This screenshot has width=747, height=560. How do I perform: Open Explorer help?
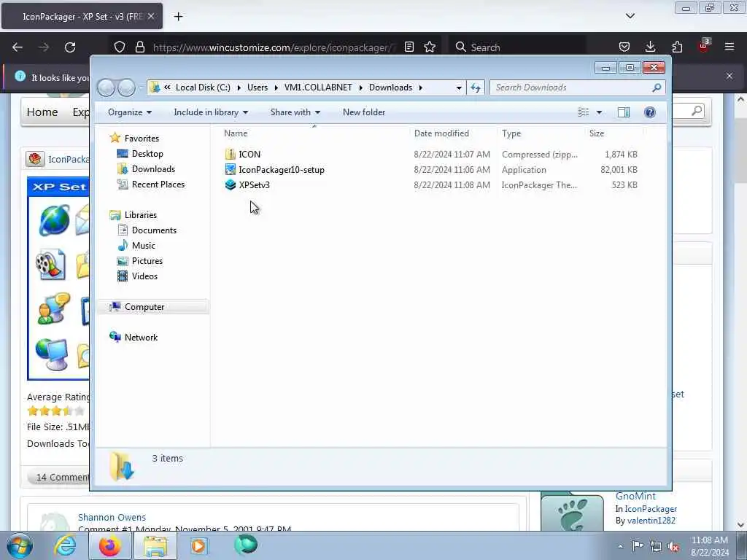pyautogui.click(x=649, y=112)
